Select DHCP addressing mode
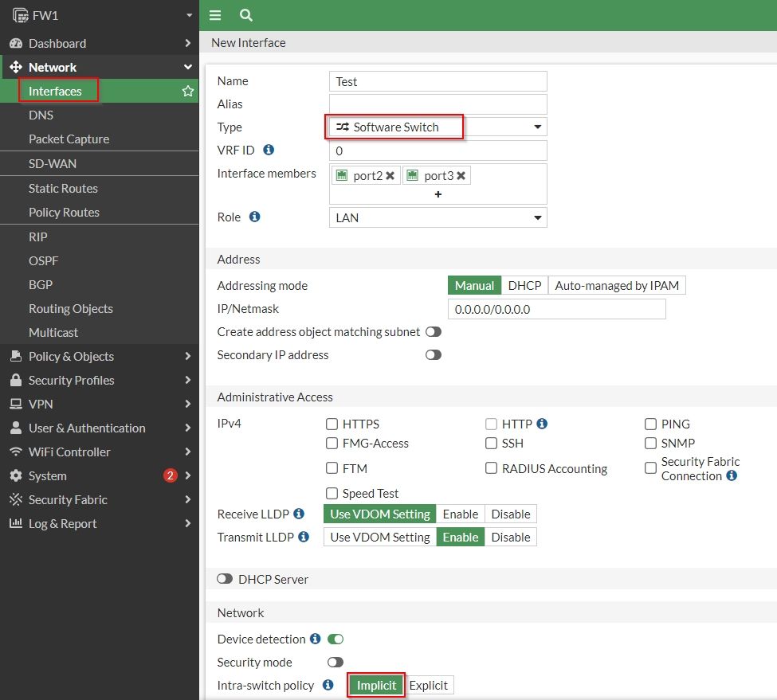The image size is (777, 700). pos(524,286)
